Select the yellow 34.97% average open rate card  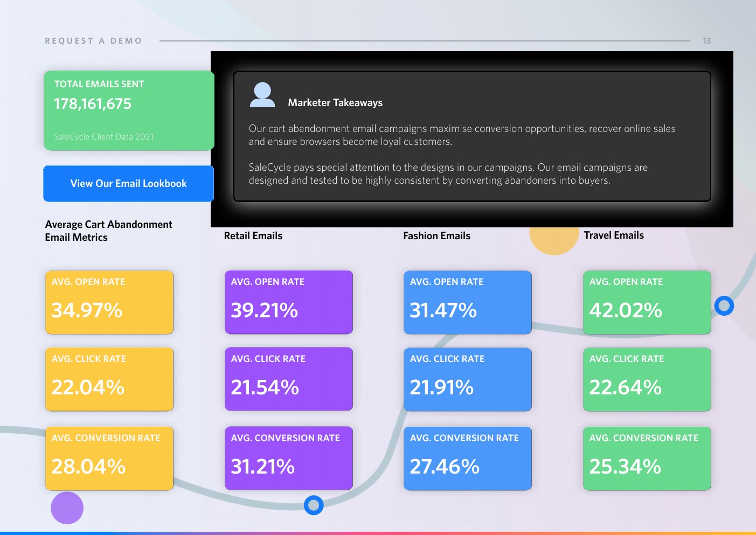click(x=109, y=302)
